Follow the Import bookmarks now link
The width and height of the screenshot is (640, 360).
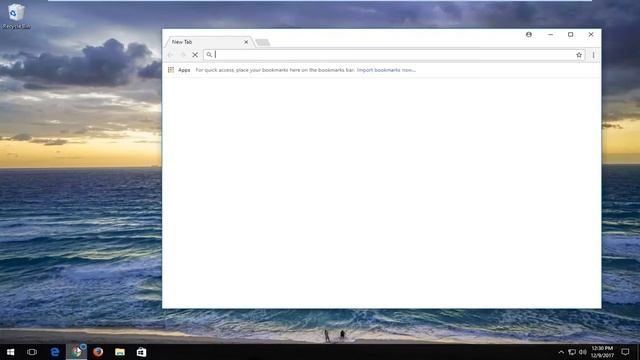[x=386, y=70]
